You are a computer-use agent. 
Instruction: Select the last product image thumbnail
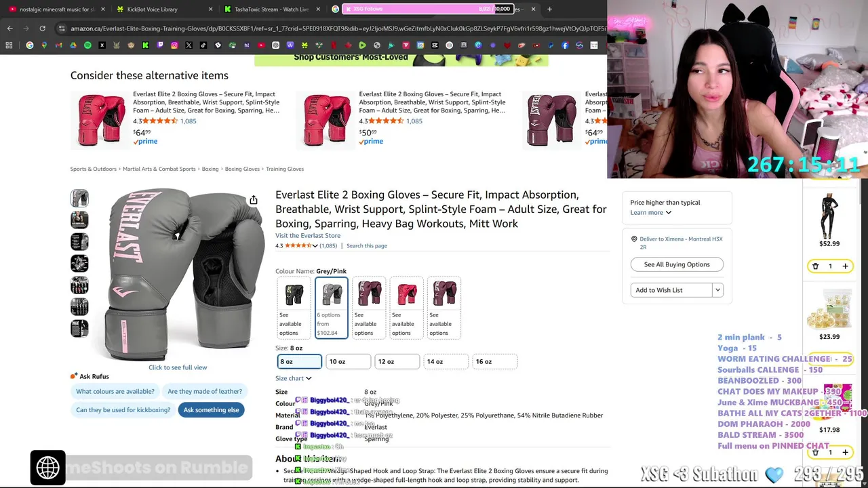79,328
